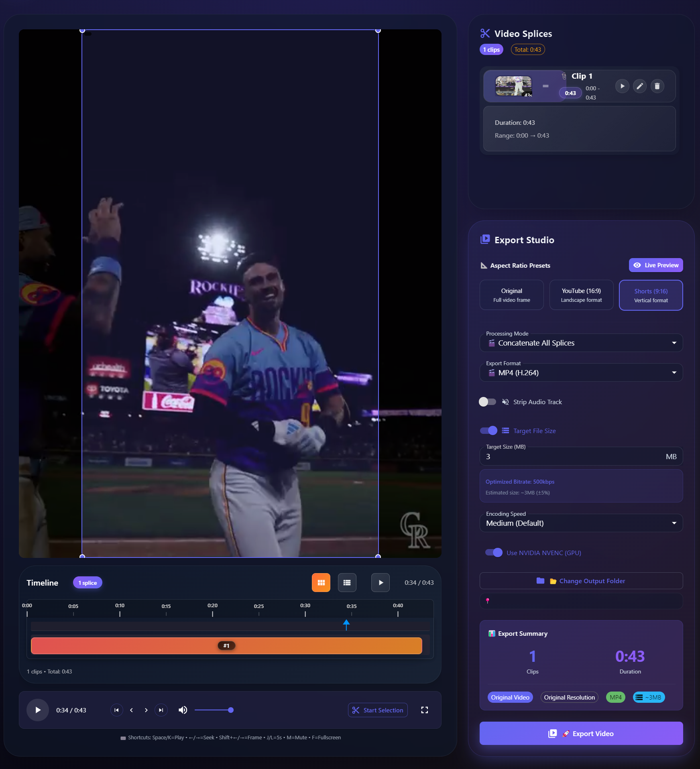
Task: Toggle Use NVIDIA NVENC GPU switch
Action: (494, 553)
